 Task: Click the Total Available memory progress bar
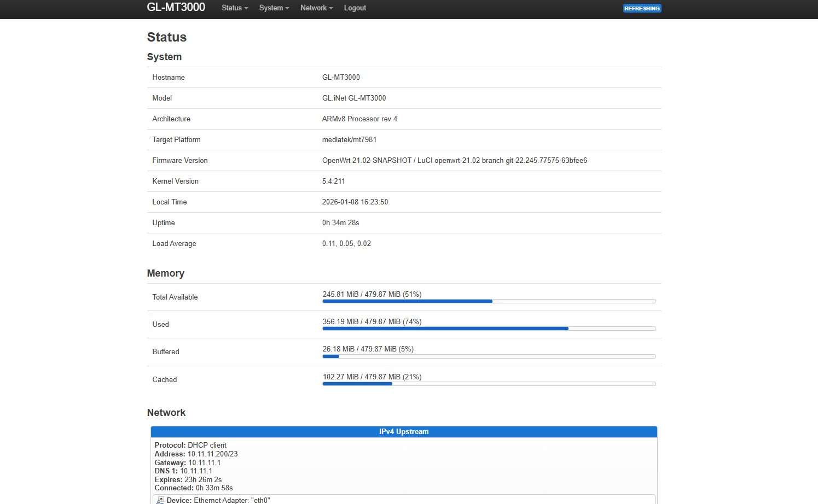(489, 301)
